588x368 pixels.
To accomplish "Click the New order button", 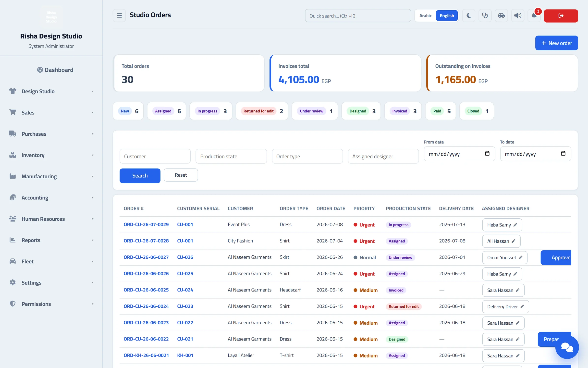I will pyautogui.click(x=556, y=43).
